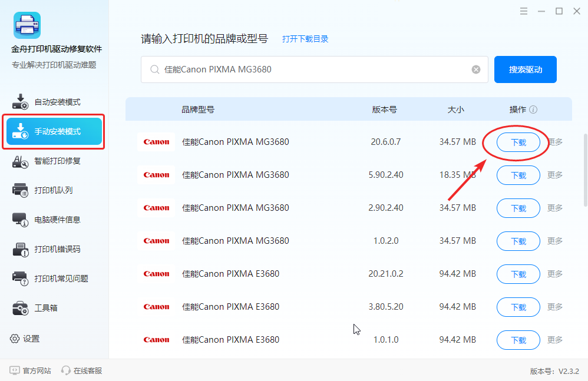Download MG3680 driver version 1.0.2.0
The image size is (588, 381).
tap(518, 241)
